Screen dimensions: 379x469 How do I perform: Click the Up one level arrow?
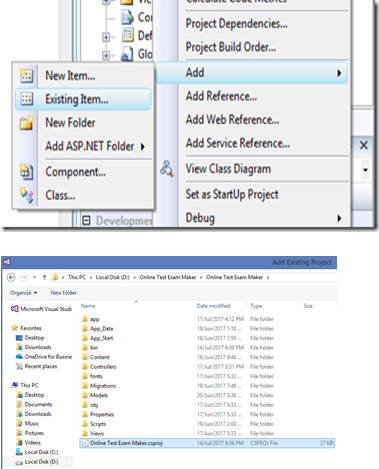[x=44, y=277]
